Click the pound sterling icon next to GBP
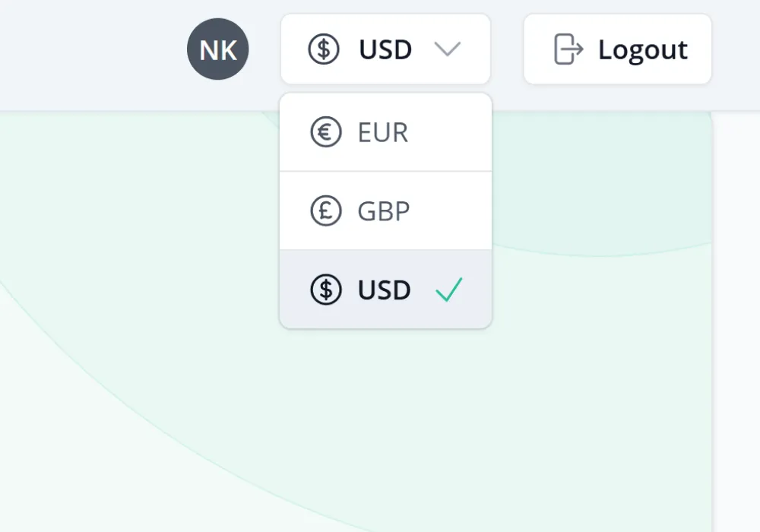This screenshot has height=532, width=760. (x=325, y=211)
